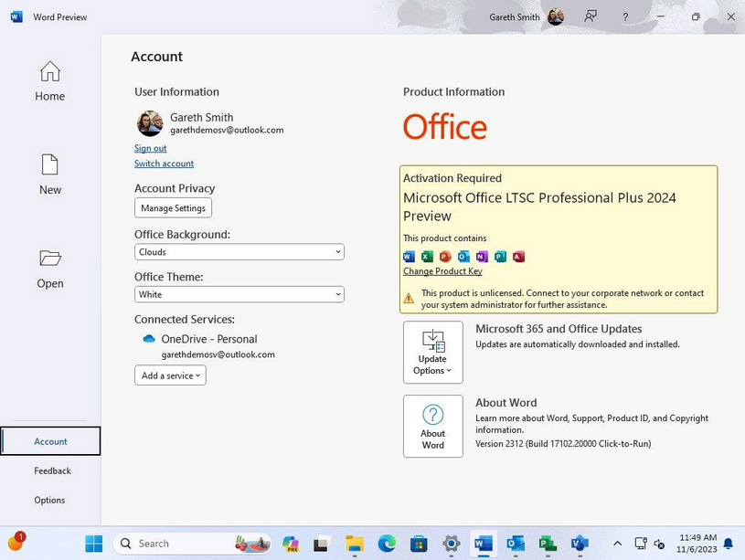Open the Home page in sidebar

(50, 81)
